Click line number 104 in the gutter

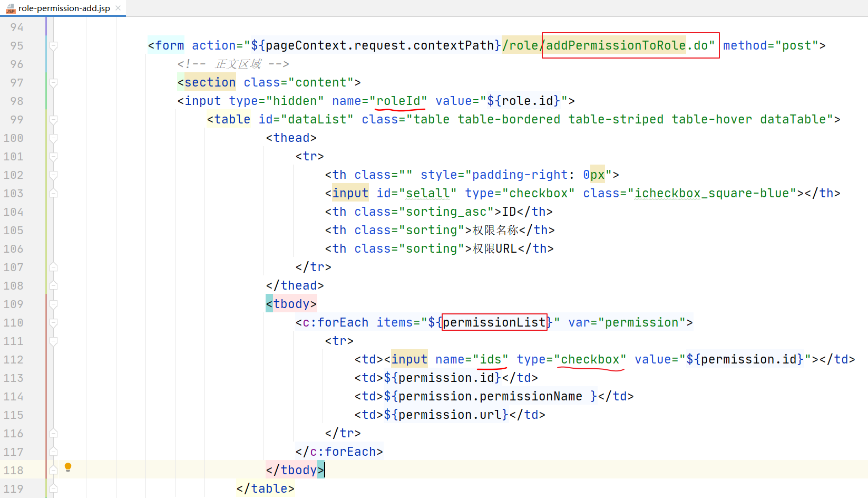(13, 212)
